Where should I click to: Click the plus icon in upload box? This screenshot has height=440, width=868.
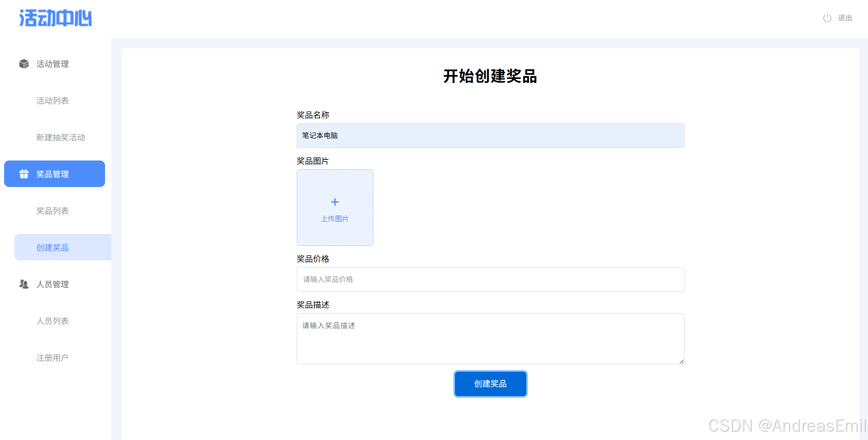(x=335, y=202)
